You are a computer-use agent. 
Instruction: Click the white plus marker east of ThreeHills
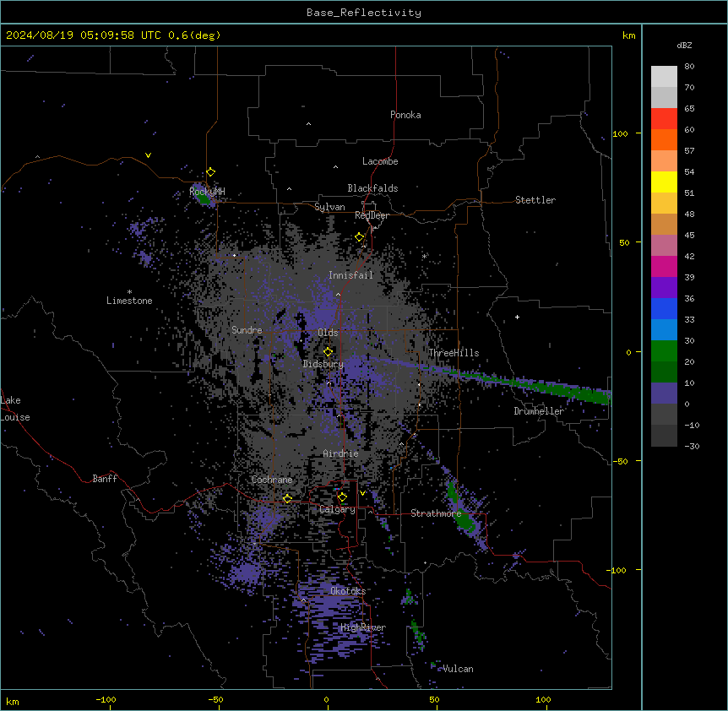coord(517,317)
